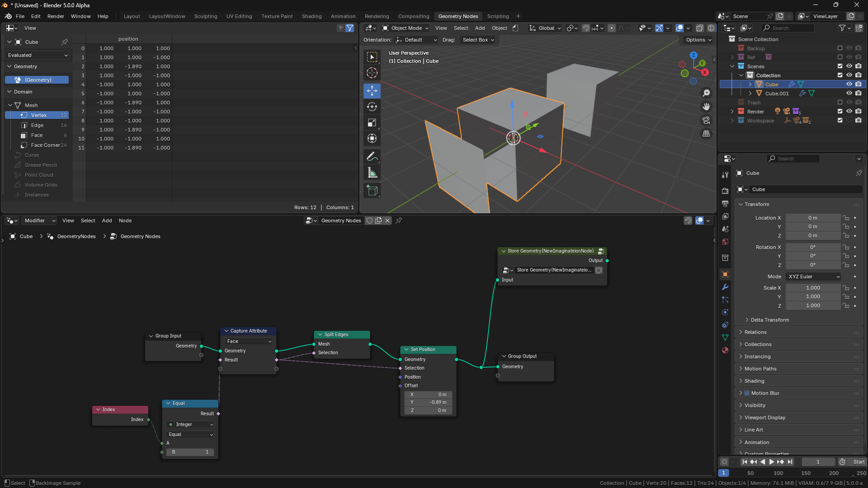Select the Measure tool icon

[372, 173]
